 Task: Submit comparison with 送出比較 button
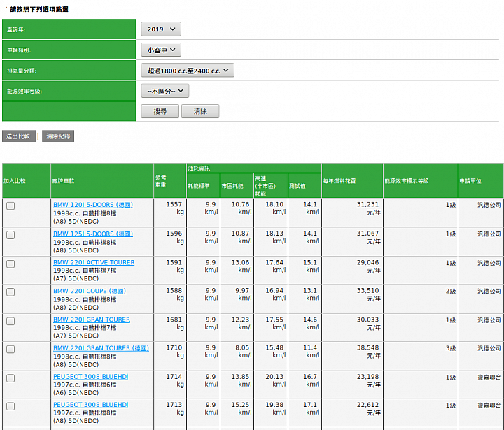[x=19, y=136]
